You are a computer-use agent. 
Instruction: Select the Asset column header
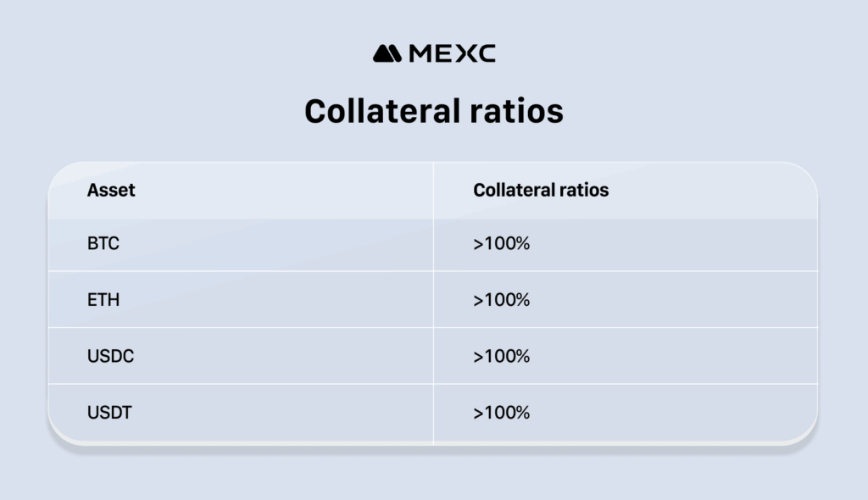pyautogui.click(x=111, y=190)
